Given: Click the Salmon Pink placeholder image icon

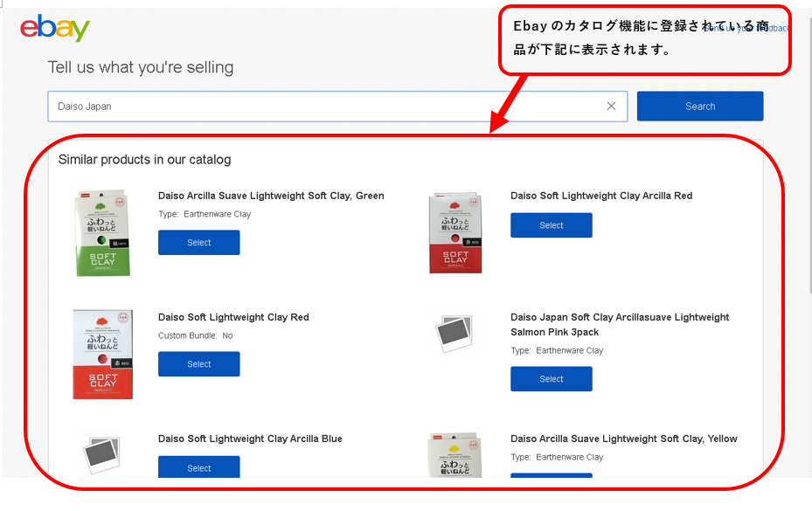Looking at the screenshot, I should pyautogui.click(x=455, y=334).
